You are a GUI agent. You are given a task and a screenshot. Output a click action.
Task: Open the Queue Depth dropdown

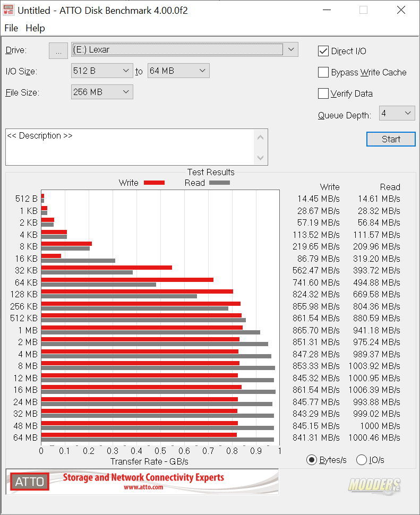pyautogui.click(x=397, y=113)
